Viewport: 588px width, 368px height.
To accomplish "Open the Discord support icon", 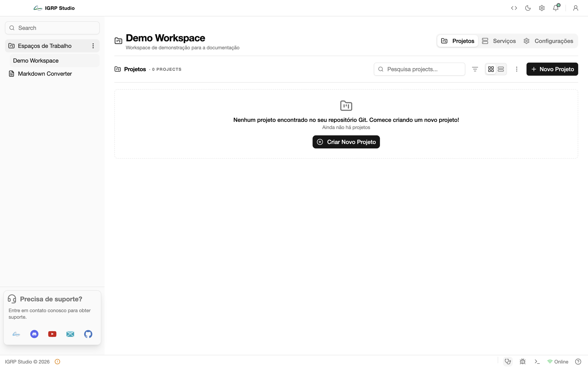I will click(34, 334).
